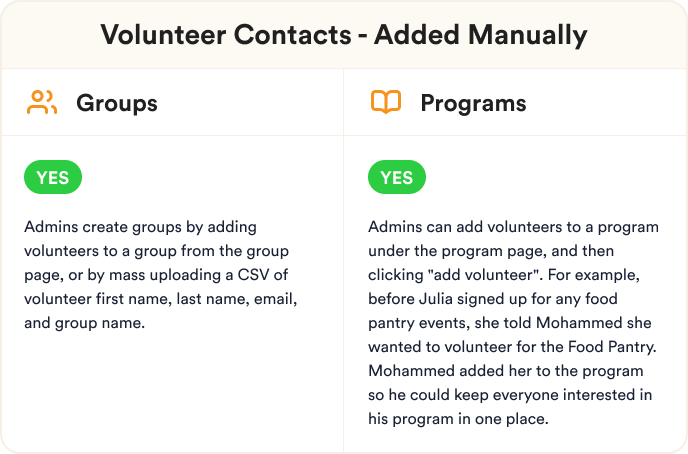
Task: Select the Groups column heading
Action: point(117,104)
